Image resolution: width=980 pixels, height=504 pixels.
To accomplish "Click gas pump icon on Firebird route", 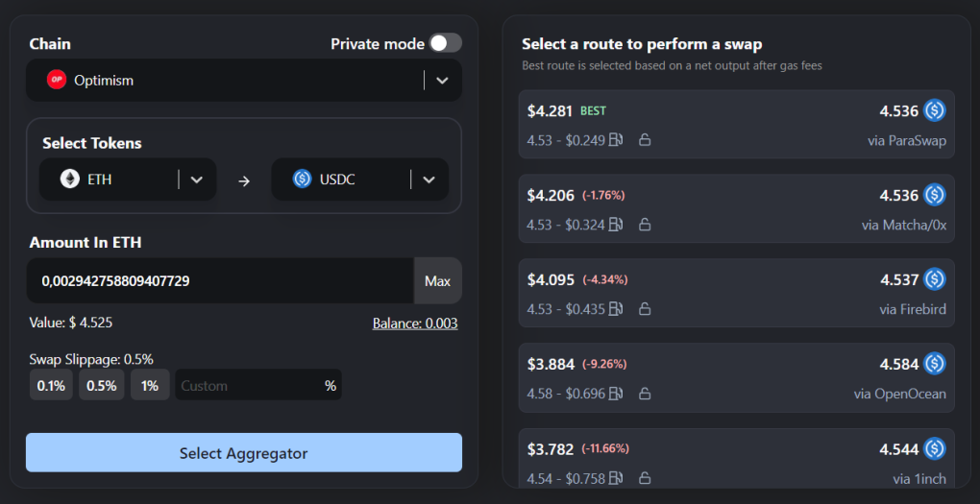I will pyautogui.click(x=616, y=308).
